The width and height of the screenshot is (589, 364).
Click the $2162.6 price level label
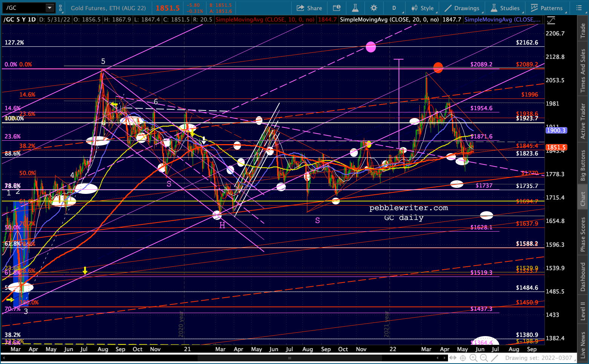coord(527,43)
